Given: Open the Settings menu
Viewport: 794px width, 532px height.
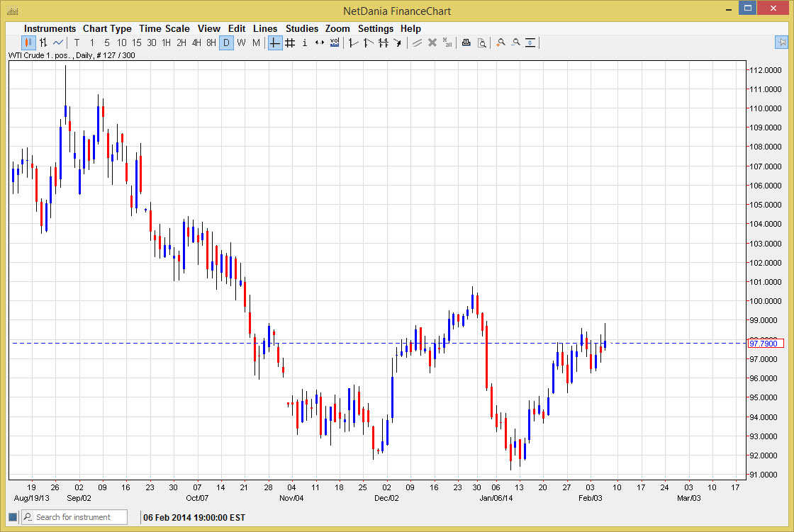Looking at the screenshot, I should (x=375, y=28).
